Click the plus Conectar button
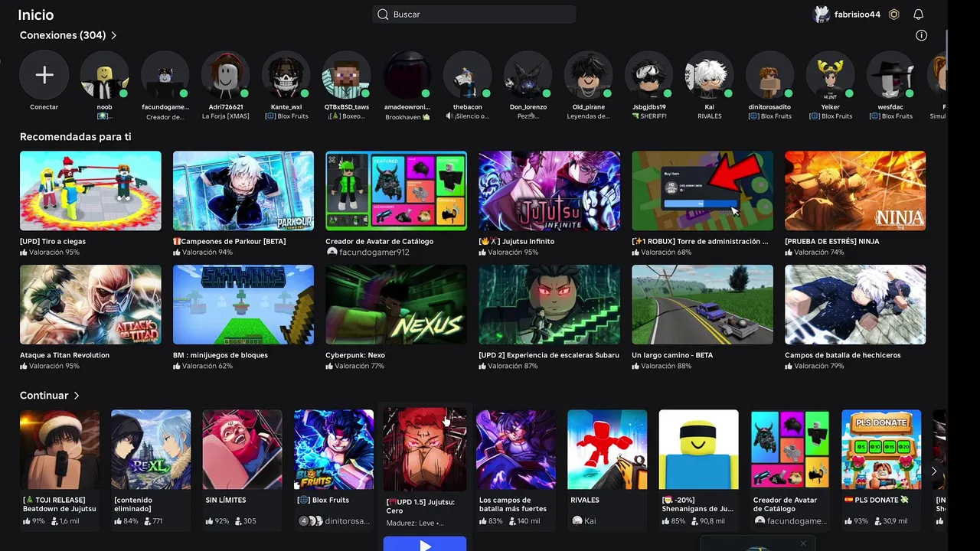The height and width of the screenshot is (551, 980). click(44, 75)
